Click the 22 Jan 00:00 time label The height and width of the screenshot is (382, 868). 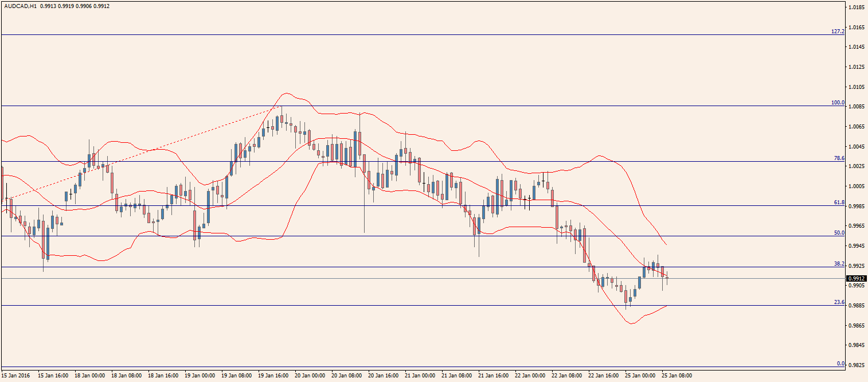(530, 376)
